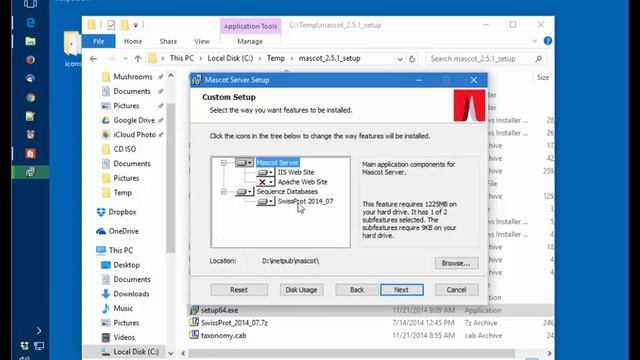Image resolution: width=640 pixels, height=360 pixels.
Task: Collapse the Sequence Databases tree node
Action: (224, 191)
